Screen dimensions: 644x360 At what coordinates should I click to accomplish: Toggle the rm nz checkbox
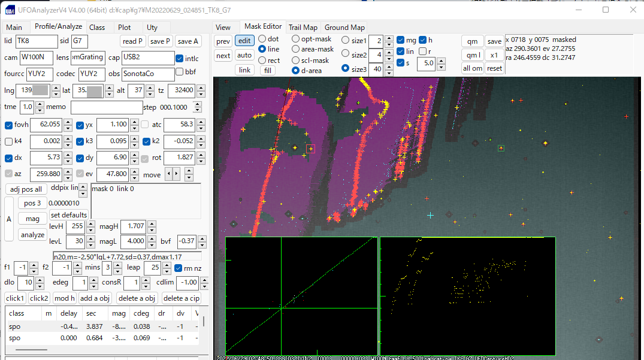coord(178,268)
